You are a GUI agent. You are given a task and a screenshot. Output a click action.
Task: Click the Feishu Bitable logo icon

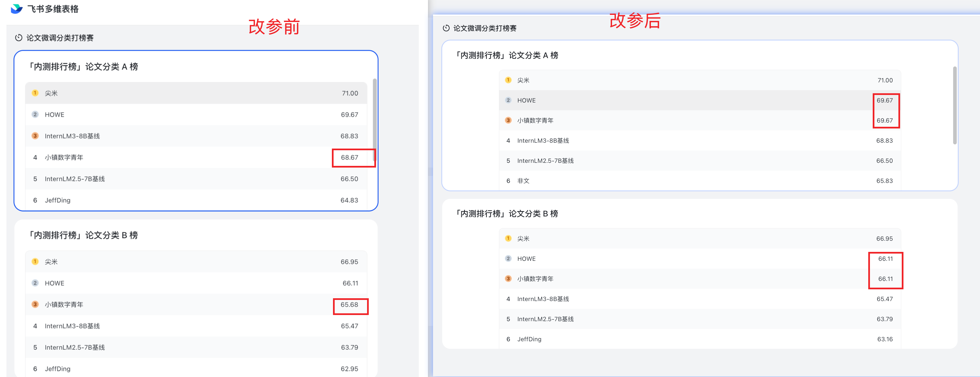tap(16, 9)
